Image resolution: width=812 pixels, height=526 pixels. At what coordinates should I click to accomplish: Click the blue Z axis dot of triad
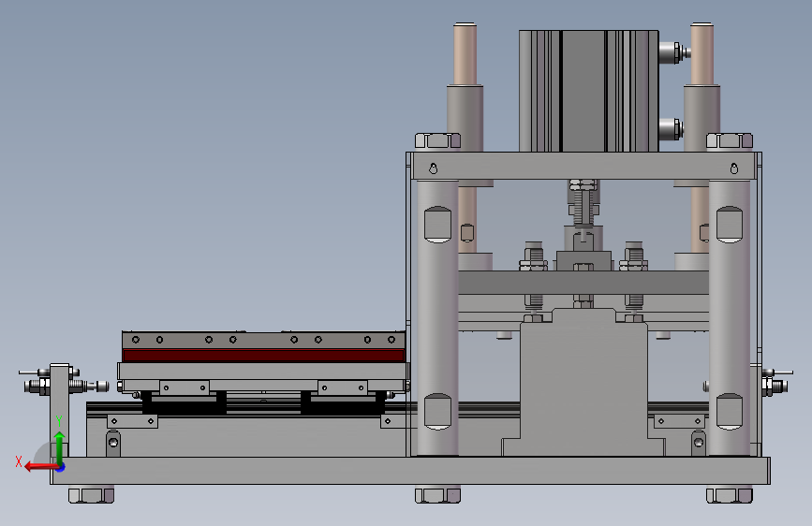(61, 467)
